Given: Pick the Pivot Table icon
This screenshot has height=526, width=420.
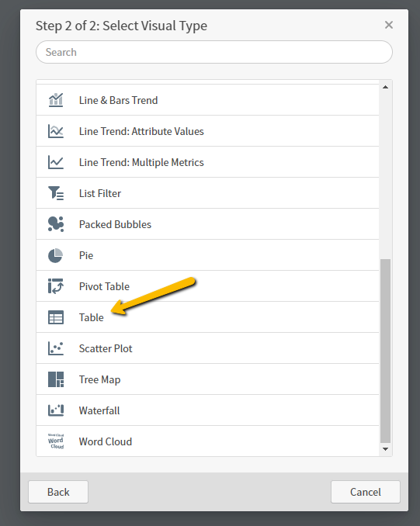Looking at the screenshot, I should click(56, 286).
